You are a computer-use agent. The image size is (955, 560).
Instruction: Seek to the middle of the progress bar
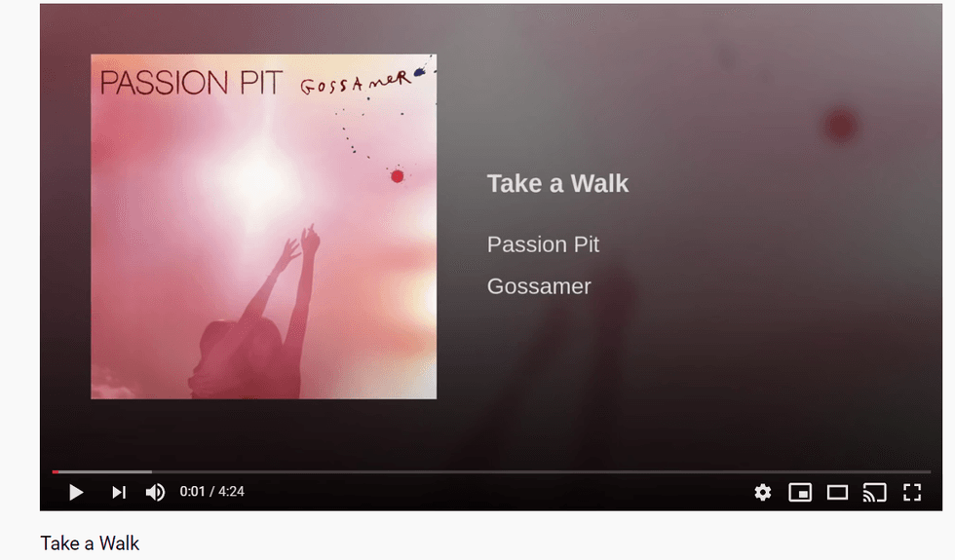pyautogui.click(x=491, y=471)
